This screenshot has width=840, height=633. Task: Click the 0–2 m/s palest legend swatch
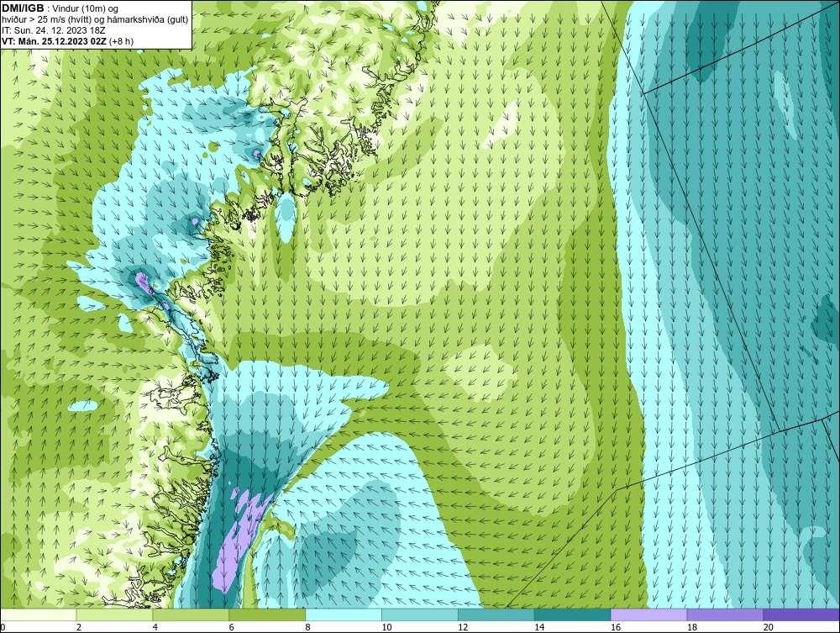[x=39, y=615]
